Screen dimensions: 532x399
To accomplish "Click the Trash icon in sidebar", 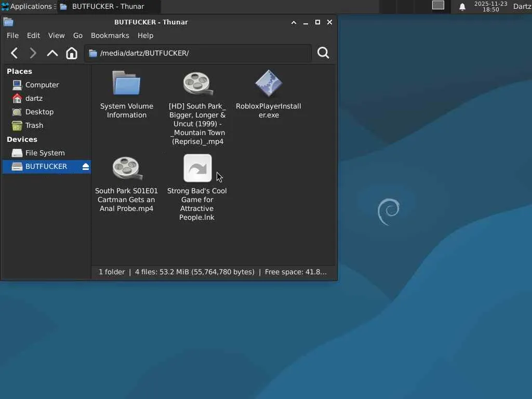I will pyautogui.click(x=17, y=126).
